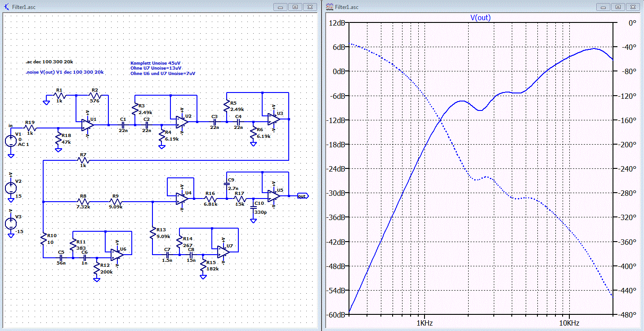Image resolution: width=644 pixels, height=331 pixels.
Task: Select buffer op-amp U4
Action: [x=182, y=199]
